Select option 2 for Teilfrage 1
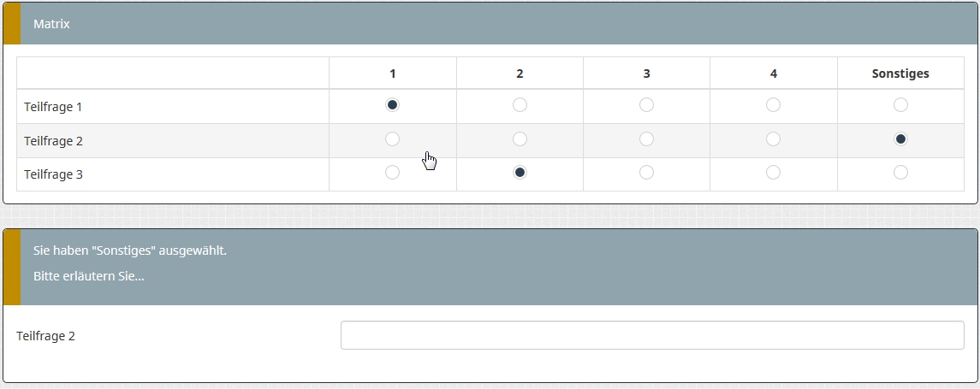The image size is (980, 389). click(520, 105)
